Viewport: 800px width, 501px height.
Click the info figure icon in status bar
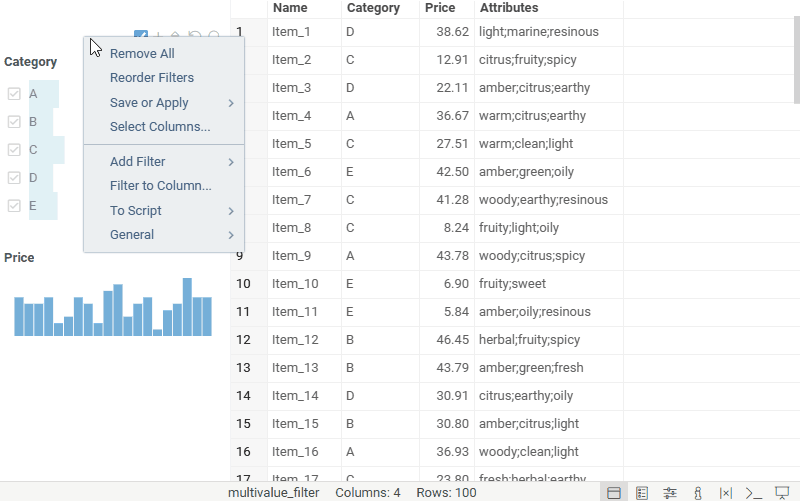(x=698, y=493)
